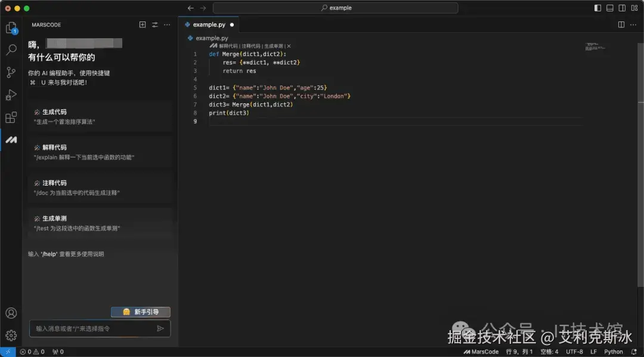Open the Search view in activity bar
This screenshot has width=644, height=357.
point(11,50)
